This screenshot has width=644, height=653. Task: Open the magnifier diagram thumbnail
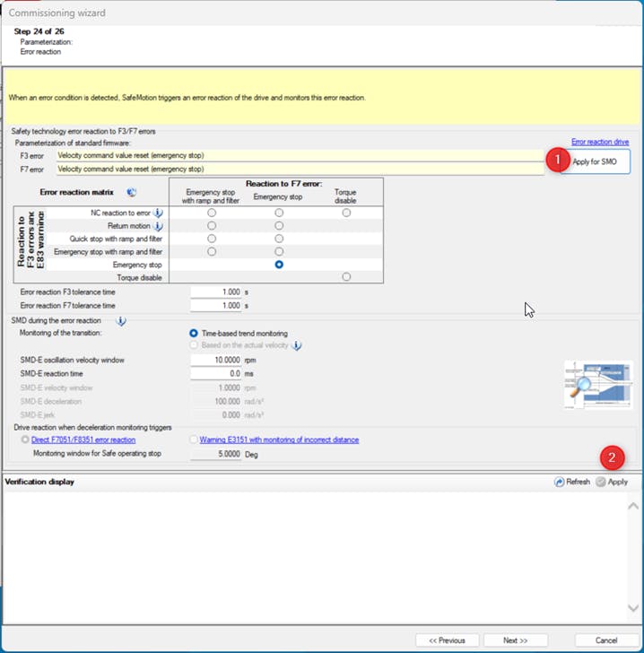593,385
